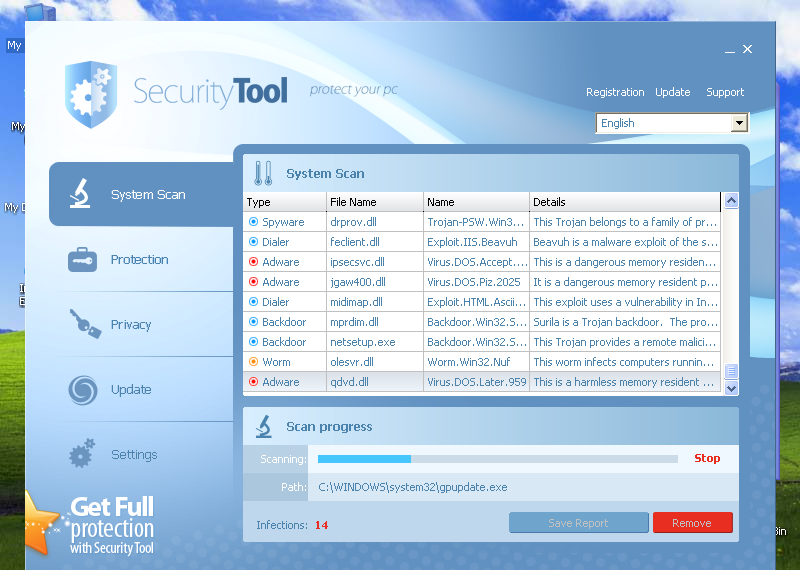Click the Support link at top

[725, 92]
